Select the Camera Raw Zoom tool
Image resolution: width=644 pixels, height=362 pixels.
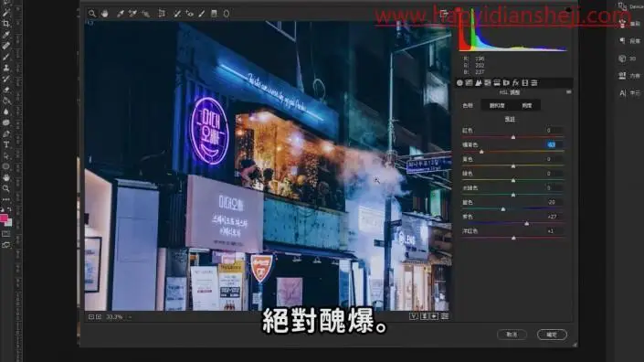click(x=92, y=14)
